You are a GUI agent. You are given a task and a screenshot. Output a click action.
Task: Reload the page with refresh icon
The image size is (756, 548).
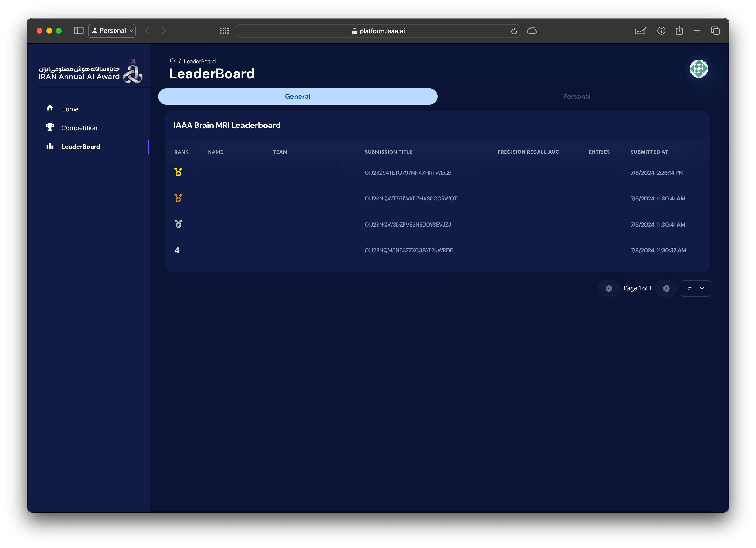pos(514,31)
